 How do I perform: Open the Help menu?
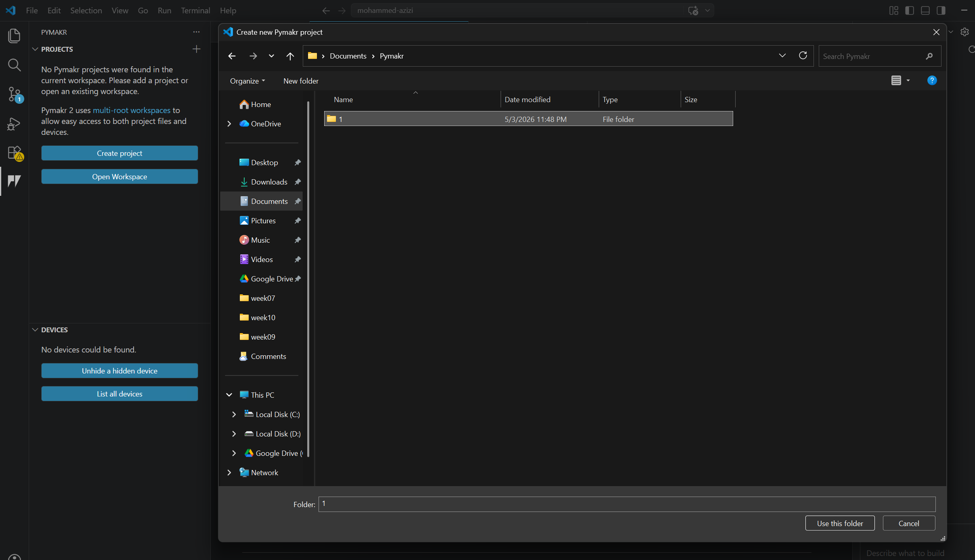[228, 10]
